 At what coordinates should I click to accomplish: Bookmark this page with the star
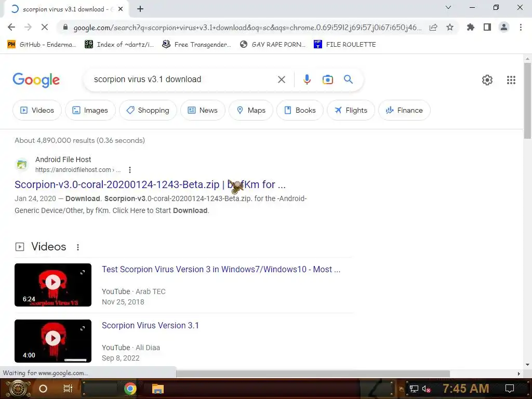pyautogui.click(x=450, y=28)
